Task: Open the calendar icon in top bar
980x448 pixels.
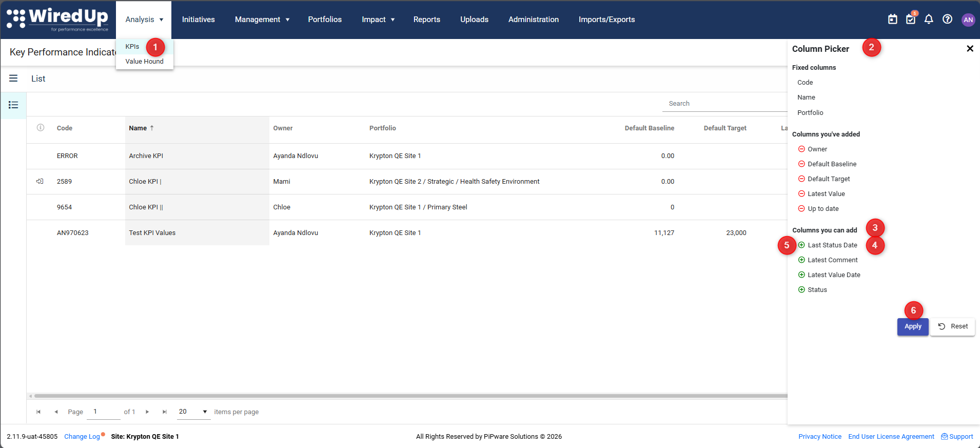Action: [x=893, y=20]
